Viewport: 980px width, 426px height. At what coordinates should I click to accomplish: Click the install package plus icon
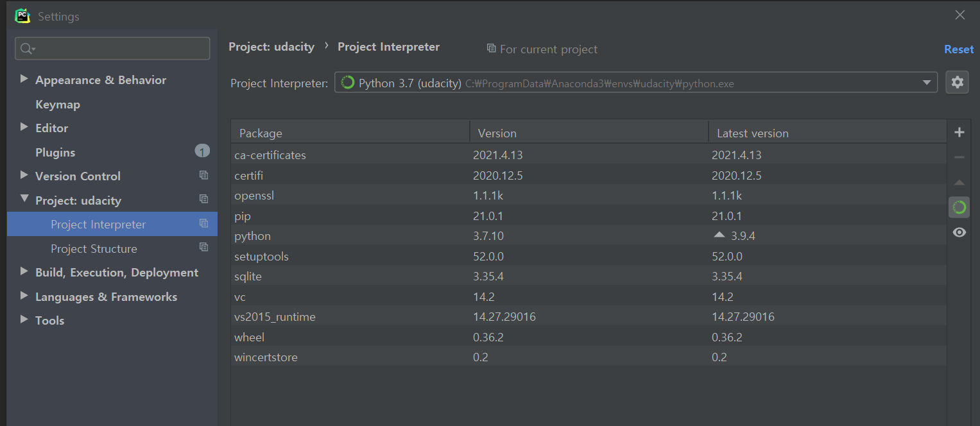tap(959, 133)
